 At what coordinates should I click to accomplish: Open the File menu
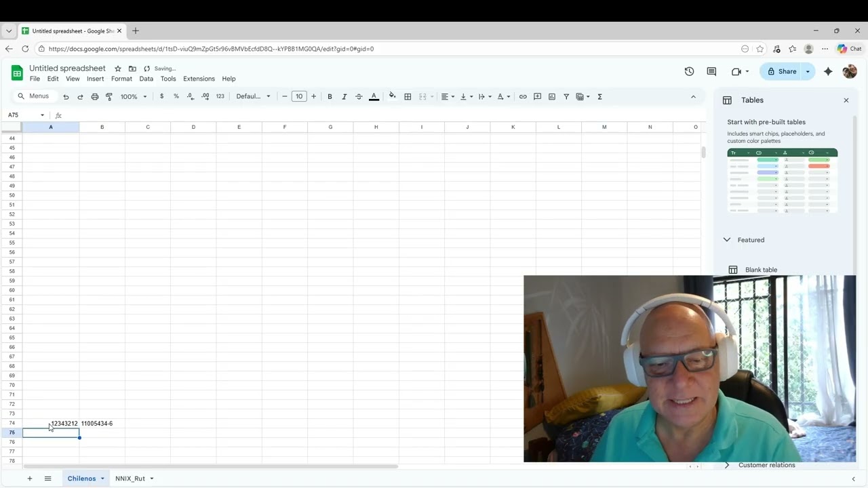point(35,79)
